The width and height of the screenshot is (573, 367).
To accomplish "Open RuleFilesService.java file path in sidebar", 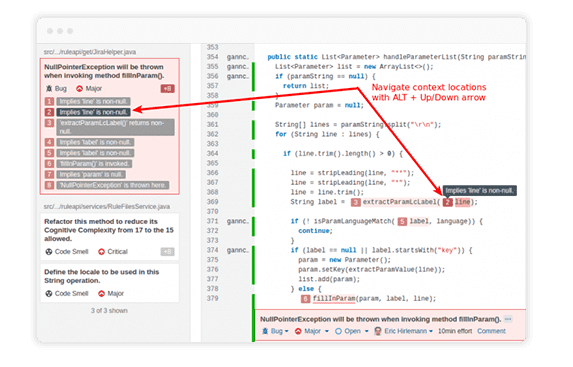I will click(x=107, y=207).
